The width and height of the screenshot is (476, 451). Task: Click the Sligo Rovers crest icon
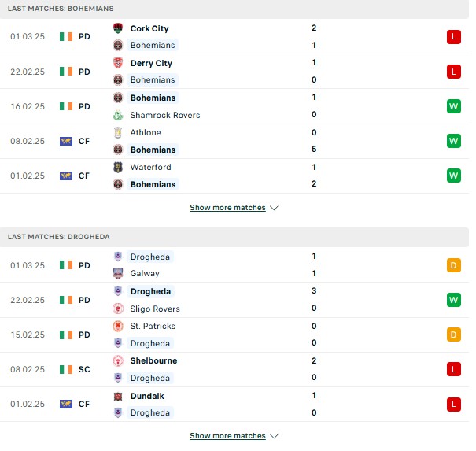click(118, 309)
